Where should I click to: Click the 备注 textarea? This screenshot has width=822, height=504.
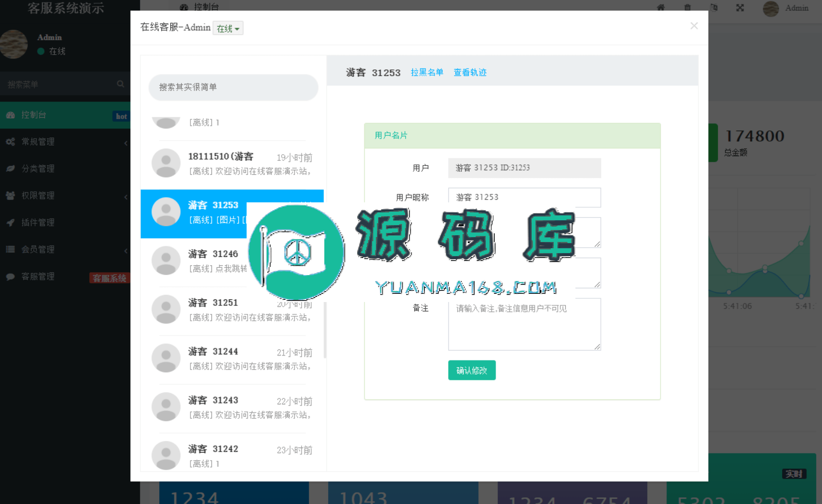click(x=524, y=324)
